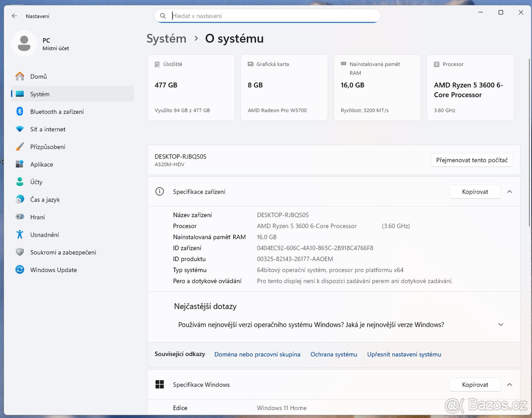Select Systém in the breadcrumb
Screen dimensions: 532x418
pyautogui.click(x=166, y=39)
